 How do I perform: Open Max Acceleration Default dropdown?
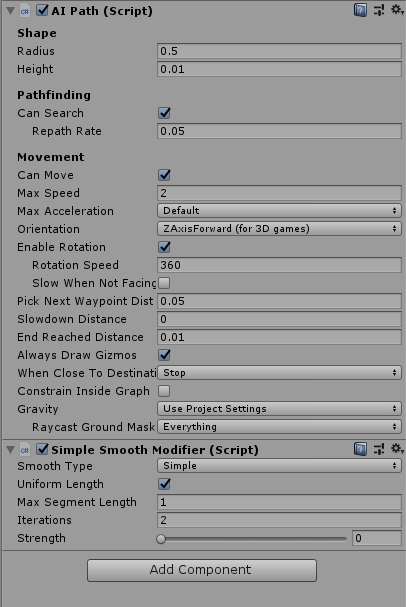279,211
